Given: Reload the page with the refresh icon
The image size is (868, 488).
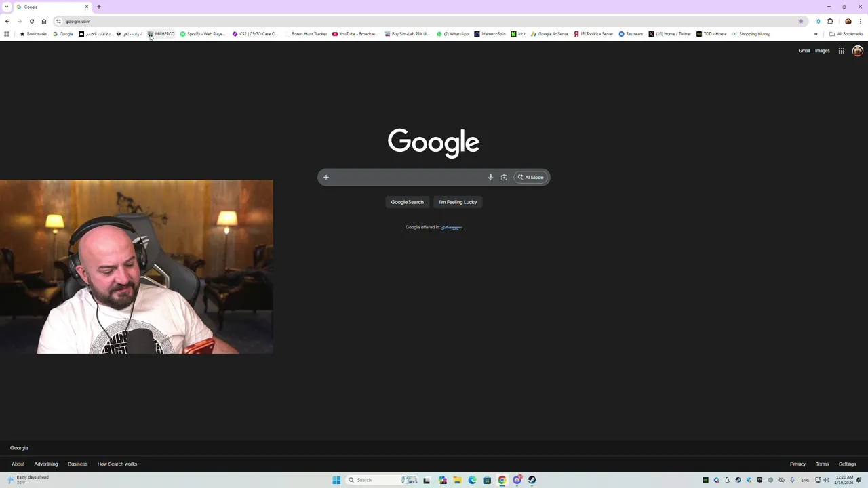Looking at the screenshot, I should (32, 21).
